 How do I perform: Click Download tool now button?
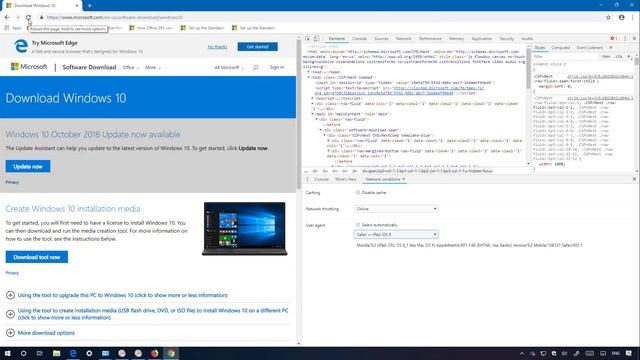pyautogui.click(x=37, y=257)
